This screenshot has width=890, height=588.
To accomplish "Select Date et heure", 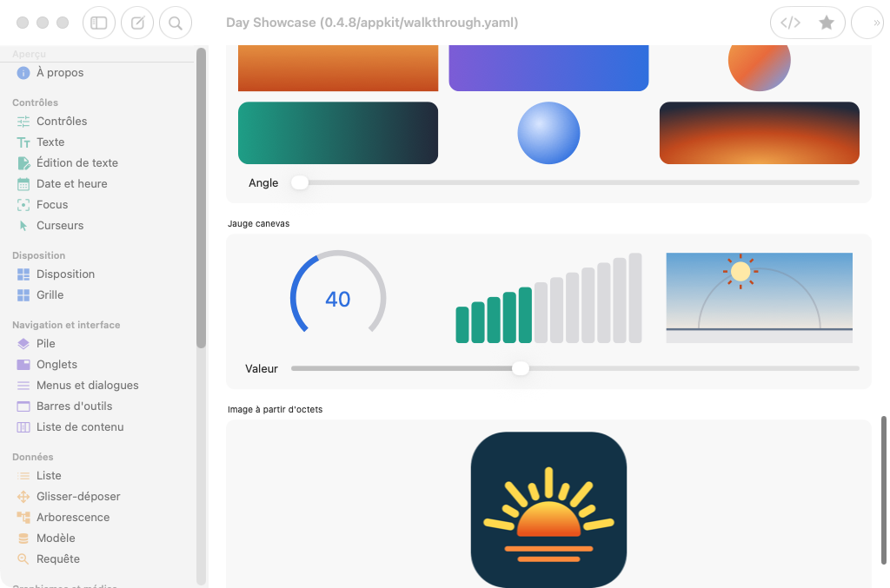I will (71, 184).
